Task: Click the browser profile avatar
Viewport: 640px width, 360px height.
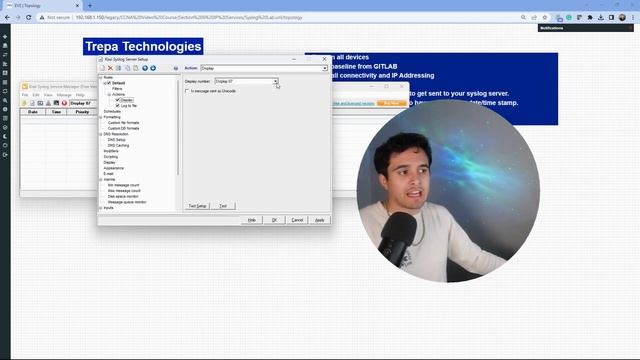Action: coord(622,18)
